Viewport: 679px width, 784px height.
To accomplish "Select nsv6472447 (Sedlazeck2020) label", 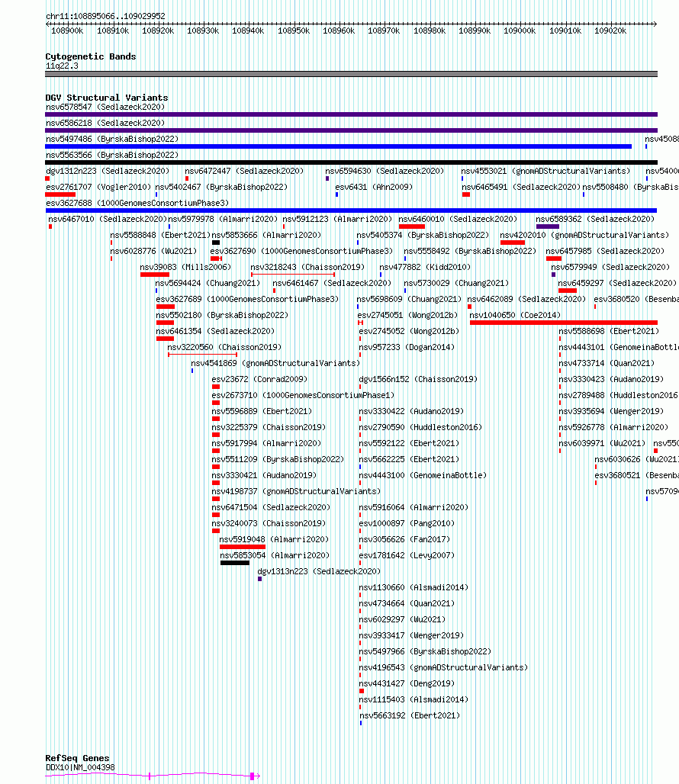I will pos(244,171).
